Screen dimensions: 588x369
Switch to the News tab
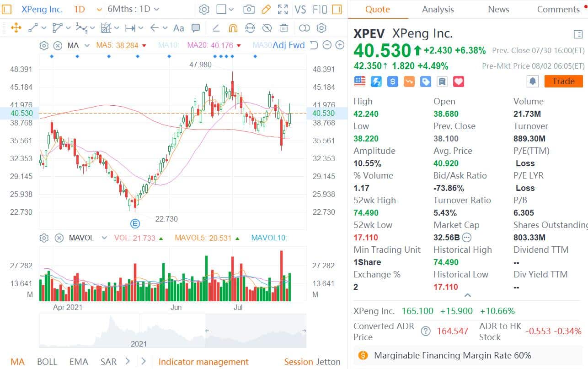click(x=498, y=9)
